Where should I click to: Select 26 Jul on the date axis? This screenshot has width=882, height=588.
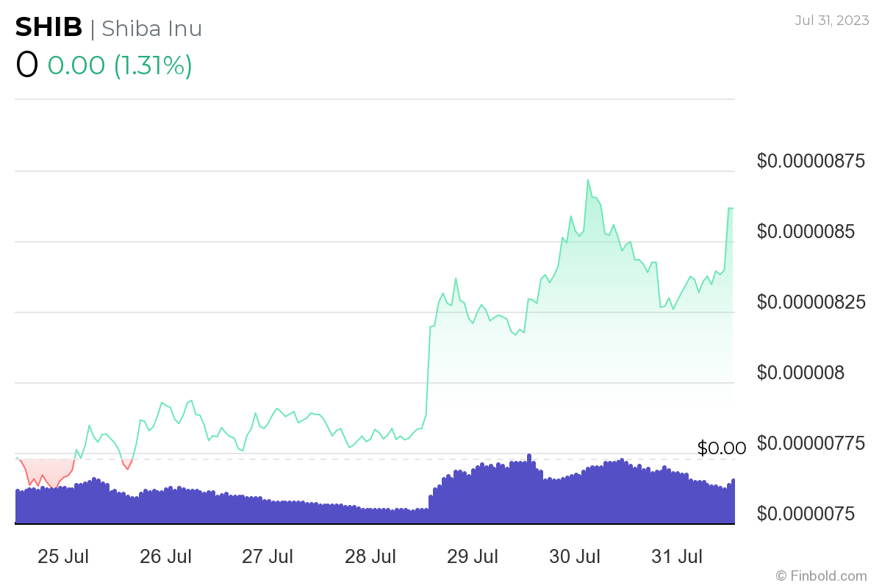pyautogui.click(x=165, y=556)
